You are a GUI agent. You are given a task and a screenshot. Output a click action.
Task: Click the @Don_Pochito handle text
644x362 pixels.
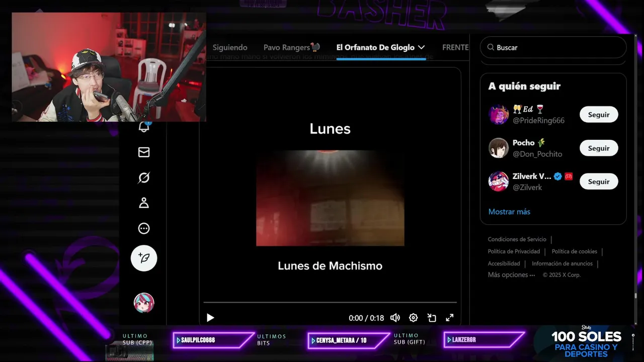tap(537, 154)
